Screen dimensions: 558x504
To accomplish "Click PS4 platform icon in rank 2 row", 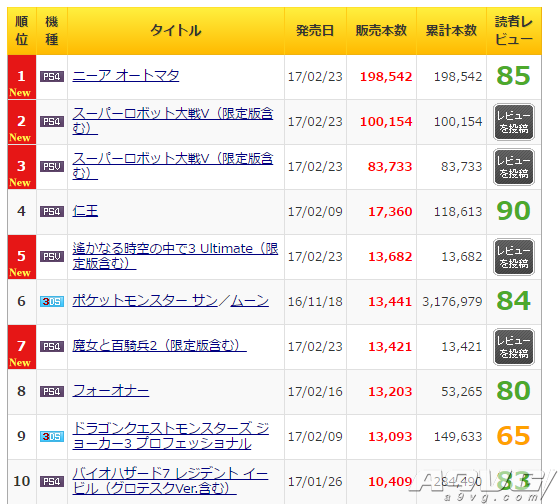I will [52, 121].
